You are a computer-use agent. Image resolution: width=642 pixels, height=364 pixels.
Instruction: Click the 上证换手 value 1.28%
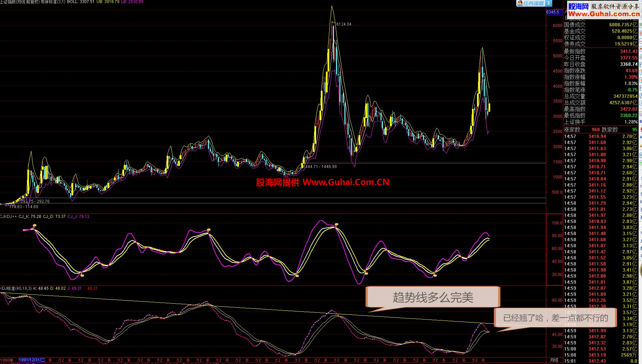631,122
